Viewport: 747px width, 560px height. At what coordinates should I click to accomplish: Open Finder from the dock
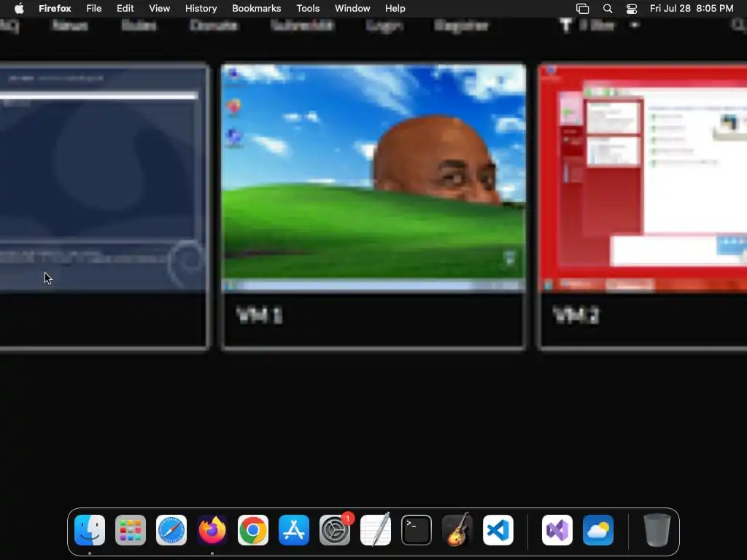(90, 530)
